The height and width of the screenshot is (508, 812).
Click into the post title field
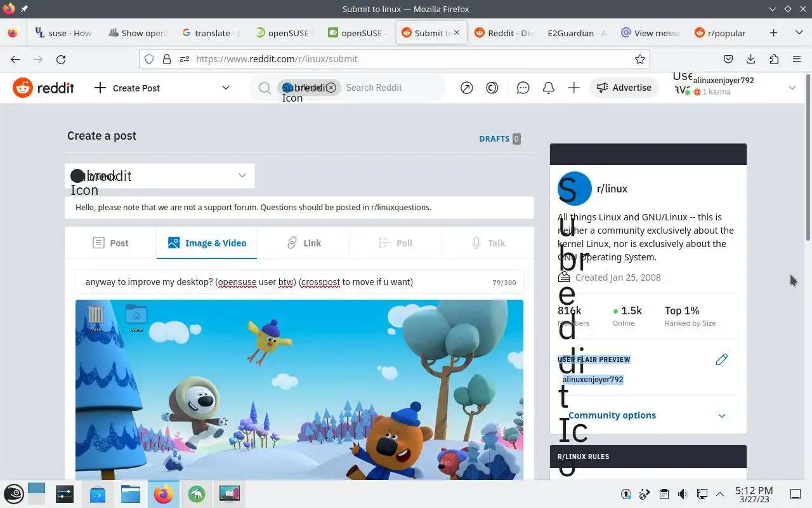pos(299,282)
